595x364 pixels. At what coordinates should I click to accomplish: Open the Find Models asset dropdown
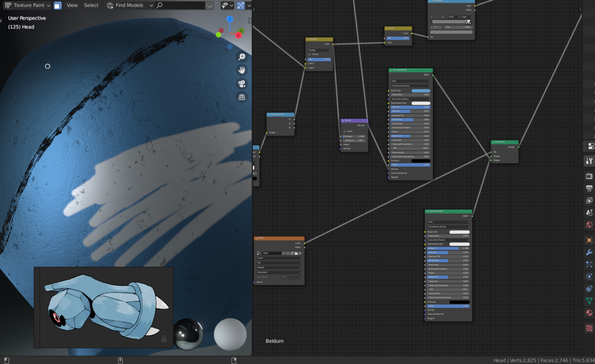[x=130, y=5]
